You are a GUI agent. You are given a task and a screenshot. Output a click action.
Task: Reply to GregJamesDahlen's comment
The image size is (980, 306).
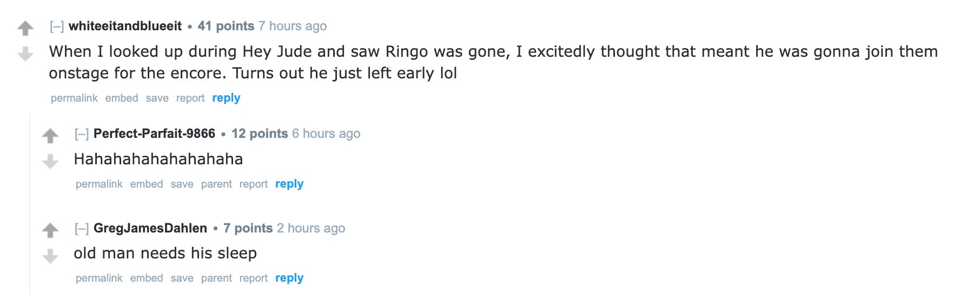tap(289, 278)
